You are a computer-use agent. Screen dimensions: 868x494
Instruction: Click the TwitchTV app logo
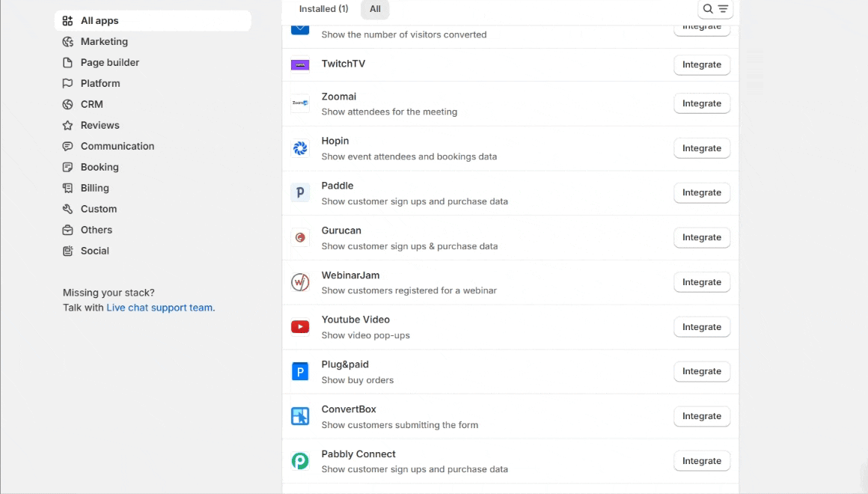pyautogui.click(x=300, y=65)
